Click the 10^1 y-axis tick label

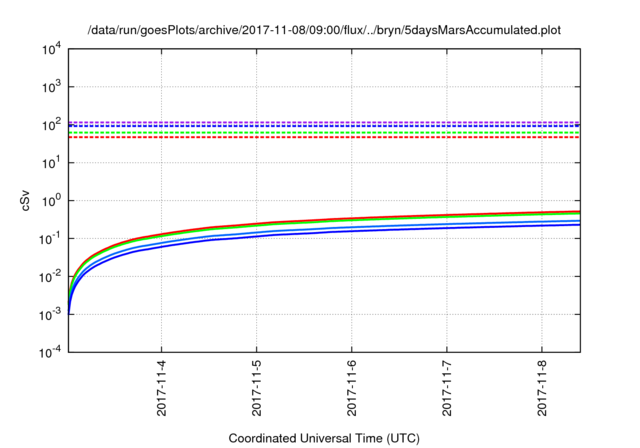click(51, 163)
